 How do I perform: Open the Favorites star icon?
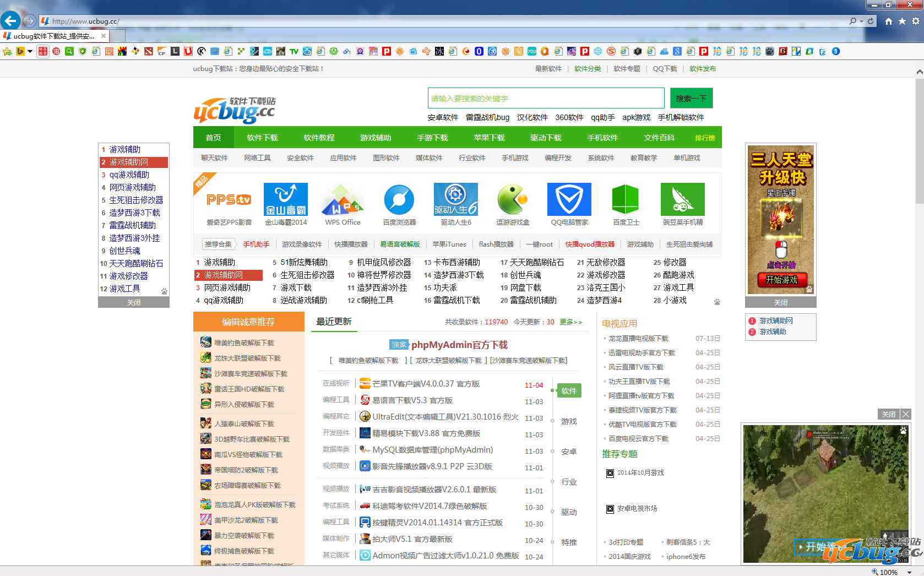pos(902,21)
